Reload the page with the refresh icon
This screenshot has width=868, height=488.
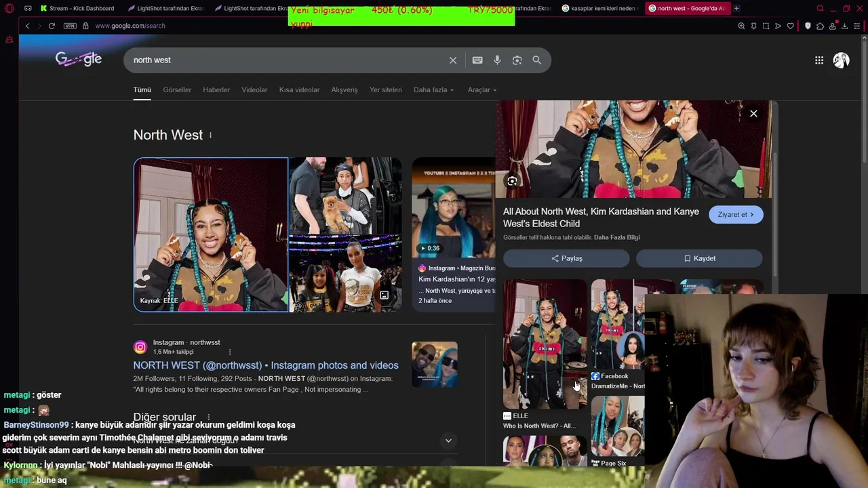click(x=52, y=26)
